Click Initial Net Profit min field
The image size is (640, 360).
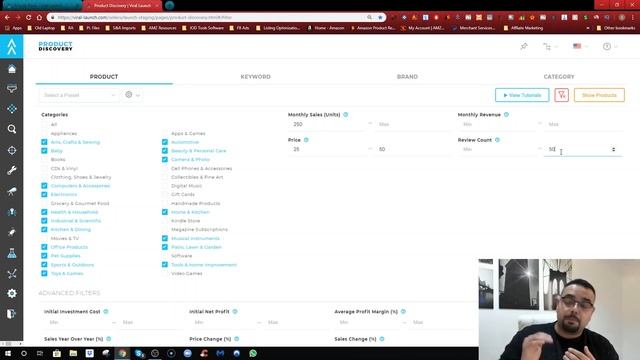click(x=224, y=322)
